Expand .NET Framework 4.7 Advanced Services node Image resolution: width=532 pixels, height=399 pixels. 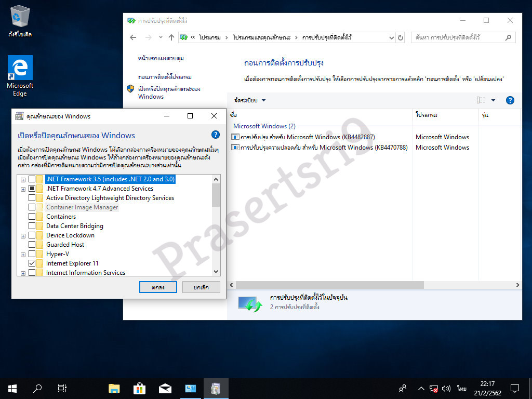pos(23,189)
